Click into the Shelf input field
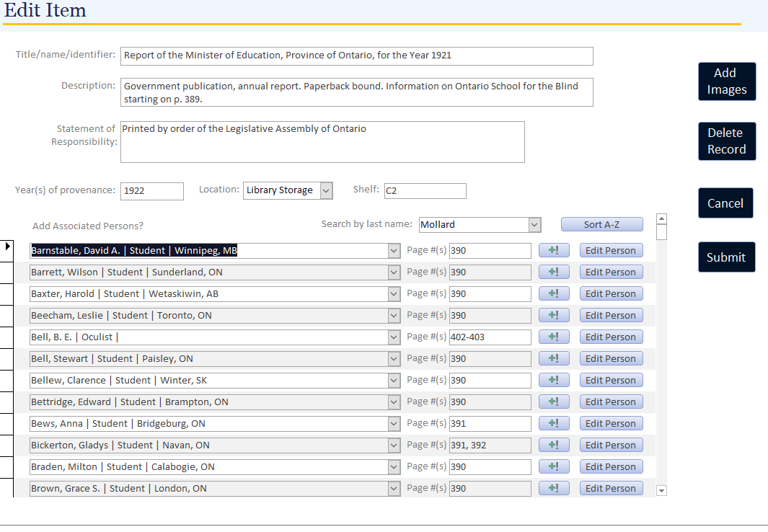This screenshot has height=532, width=768. pos(425,191)
